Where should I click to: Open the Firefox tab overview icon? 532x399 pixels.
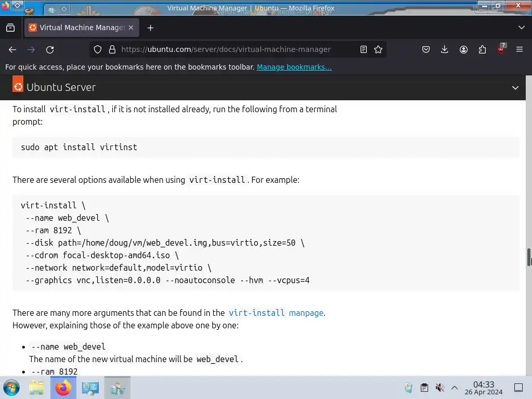tap(10, 28)
